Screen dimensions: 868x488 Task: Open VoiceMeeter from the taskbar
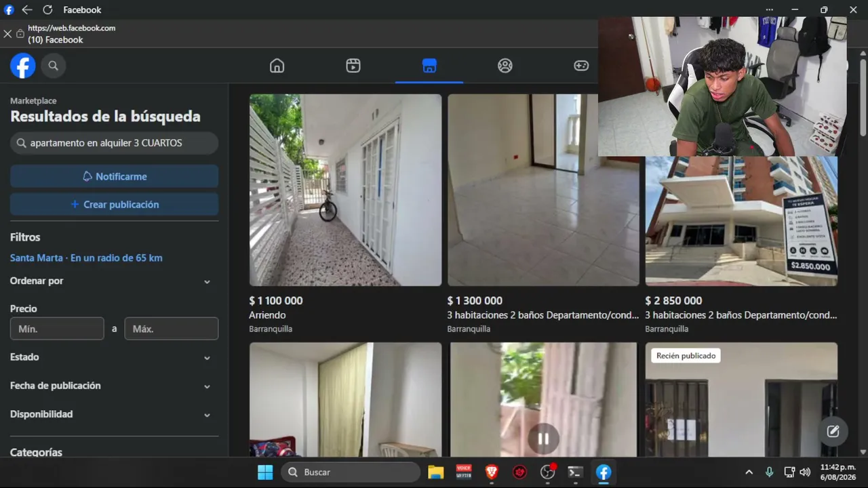[x=464, y=472]
